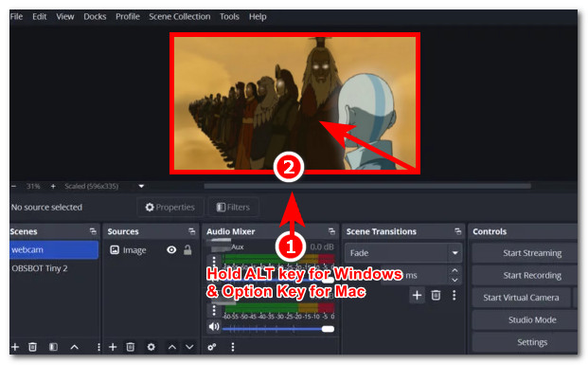
Task: Open transition properties menu
Action: pos(454,296)
